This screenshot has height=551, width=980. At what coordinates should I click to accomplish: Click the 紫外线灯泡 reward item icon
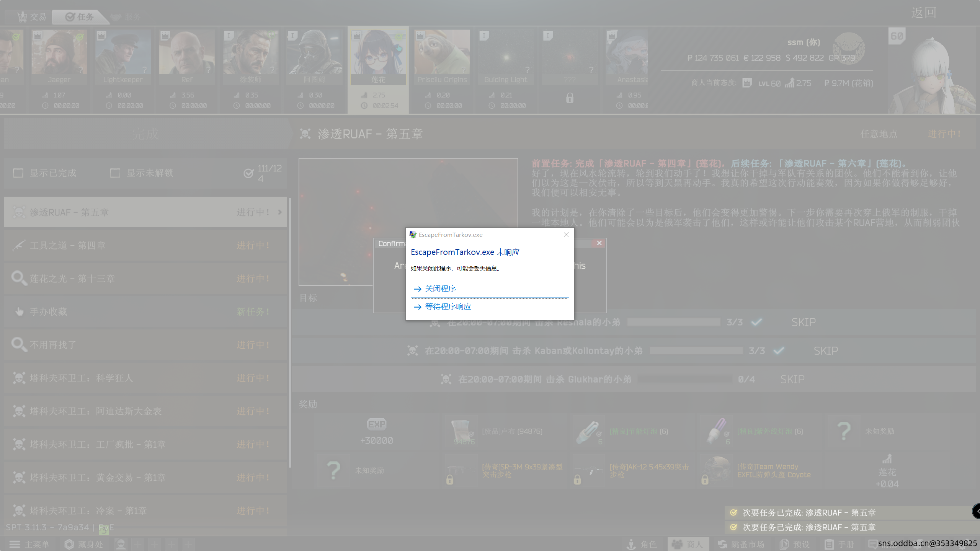(x=716, y=431)
